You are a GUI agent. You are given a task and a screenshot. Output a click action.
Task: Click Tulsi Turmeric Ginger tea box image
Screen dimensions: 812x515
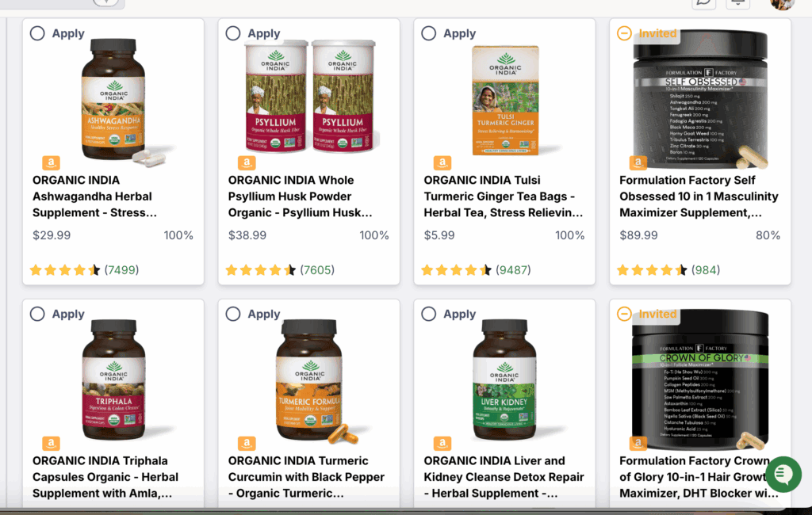(506, 101)
